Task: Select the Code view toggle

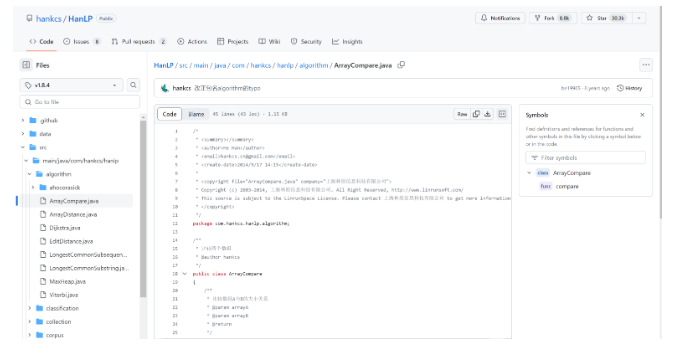Action: 170,114
